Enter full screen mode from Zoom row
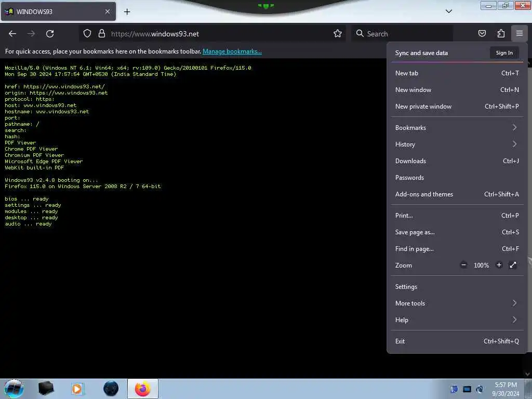532x399 pixels. click(513, 265)
